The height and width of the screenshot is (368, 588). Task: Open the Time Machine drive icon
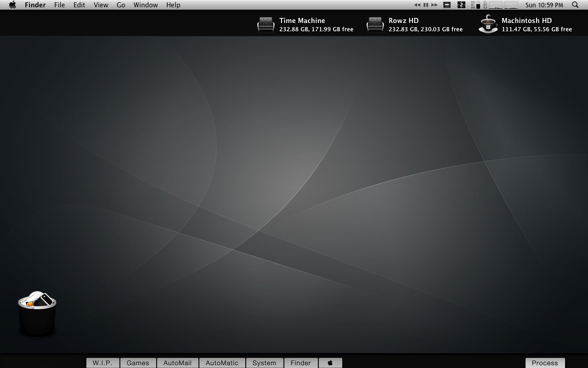(266, 24)
